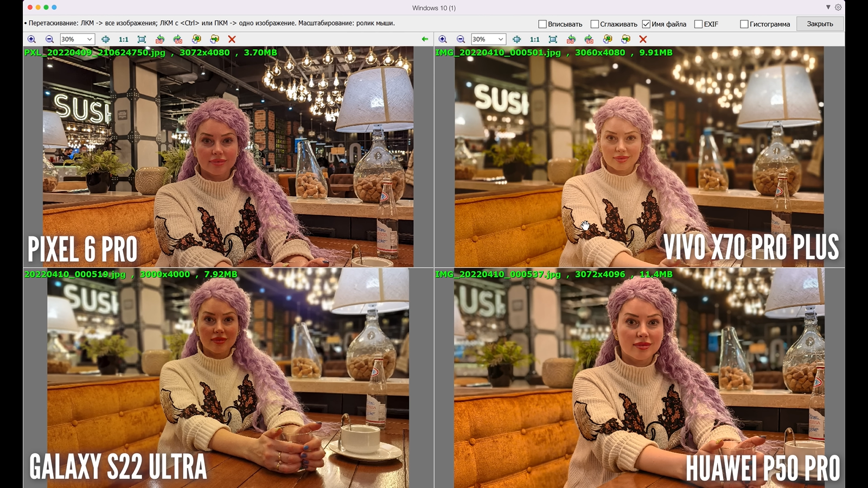Screen dimensions: 868x488
Task: Open left panel 30% zoom dropdown
Action: 90,39
